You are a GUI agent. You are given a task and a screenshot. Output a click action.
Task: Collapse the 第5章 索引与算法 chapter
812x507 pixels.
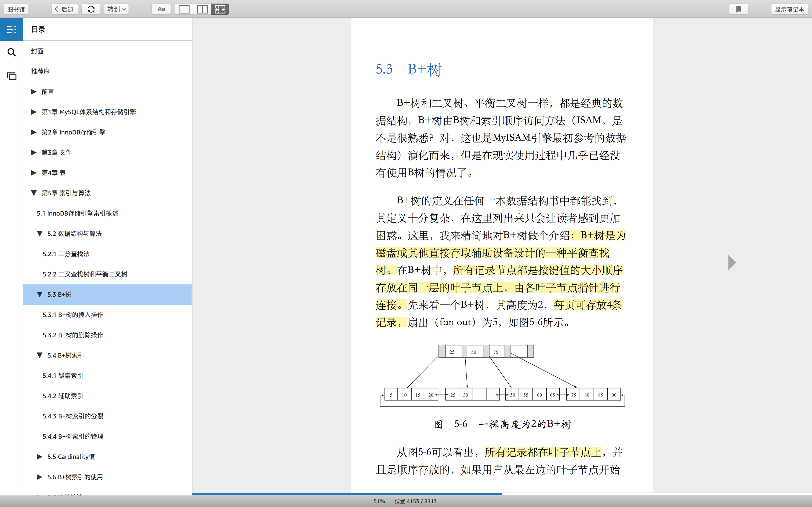pyautogui.click(x=34, y=193)
